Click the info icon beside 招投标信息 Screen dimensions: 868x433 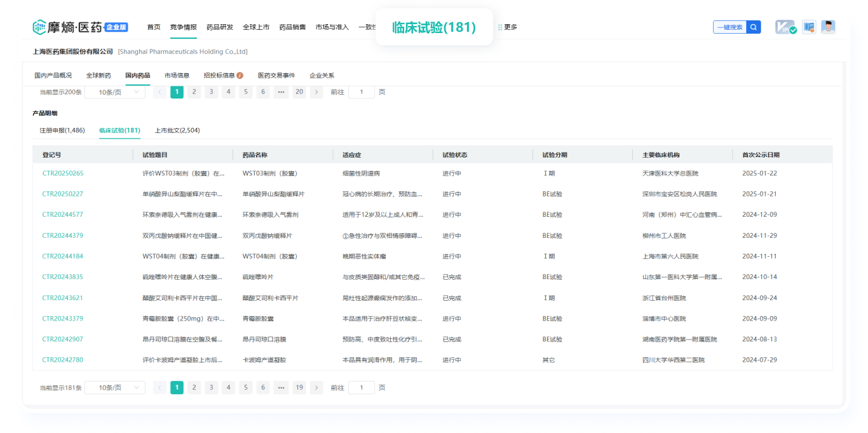click(x=240, y=75)
